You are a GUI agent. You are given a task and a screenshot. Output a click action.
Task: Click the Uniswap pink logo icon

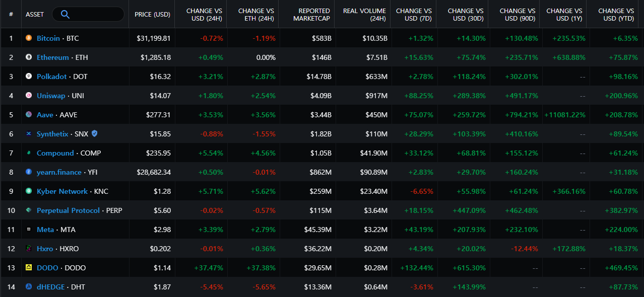click(x=29, y=96)
